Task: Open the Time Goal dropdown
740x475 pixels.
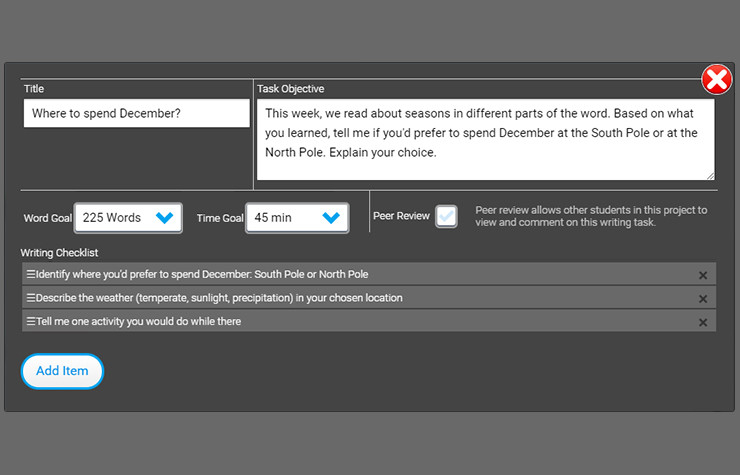Action: (297, 217)
